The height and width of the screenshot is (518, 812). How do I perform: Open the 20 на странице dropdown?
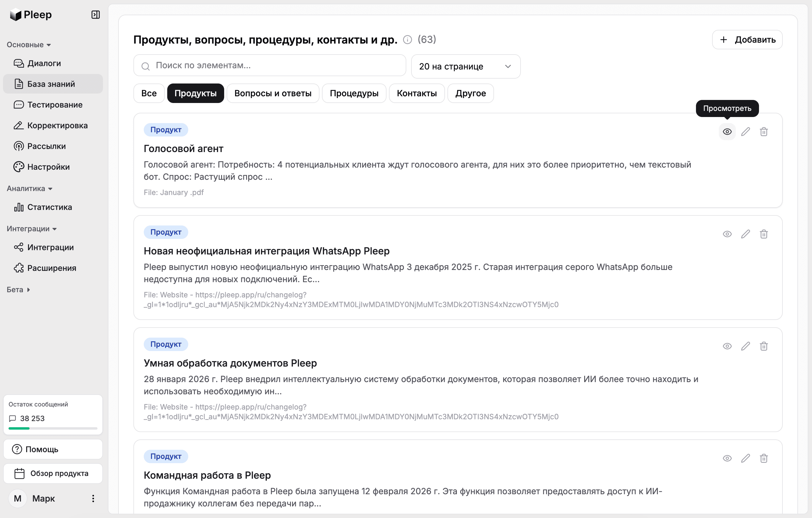(x=465, y=66)
